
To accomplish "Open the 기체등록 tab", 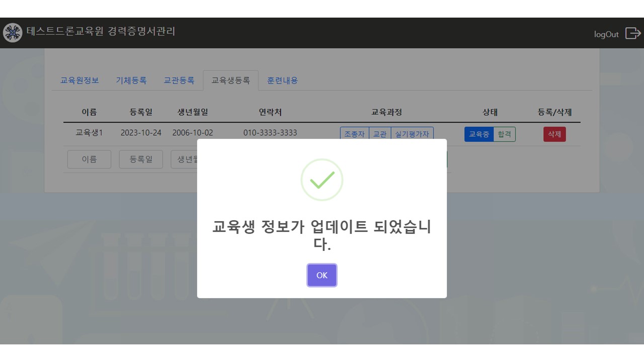I will (131, 80).
